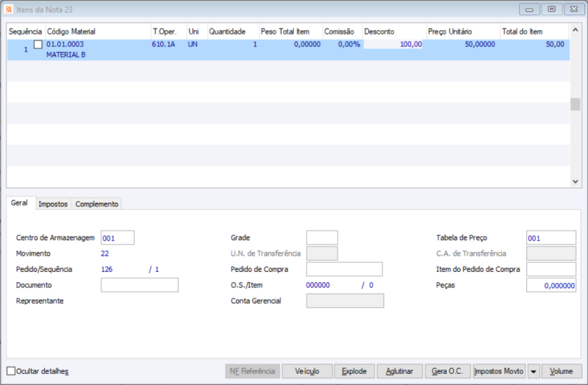Select material code 01.01.0003 cell

pos(65,44)
